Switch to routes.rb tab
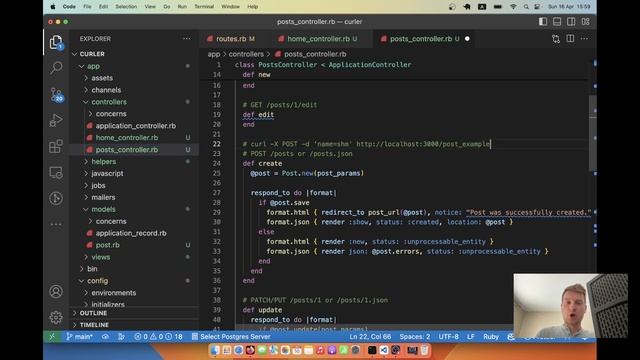Screen dimensions: 640x360 tap(231, 39)
